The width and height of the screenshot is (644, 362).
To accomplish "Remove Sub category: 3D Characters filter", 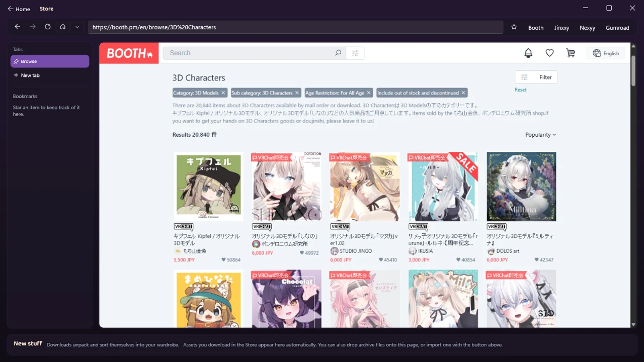I will coord(297,93).
